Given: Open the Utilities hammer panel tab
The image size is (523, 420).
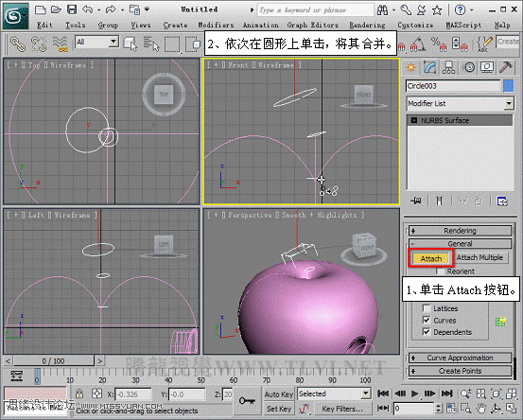Looking at the screenshot, I should coord(506,68).
